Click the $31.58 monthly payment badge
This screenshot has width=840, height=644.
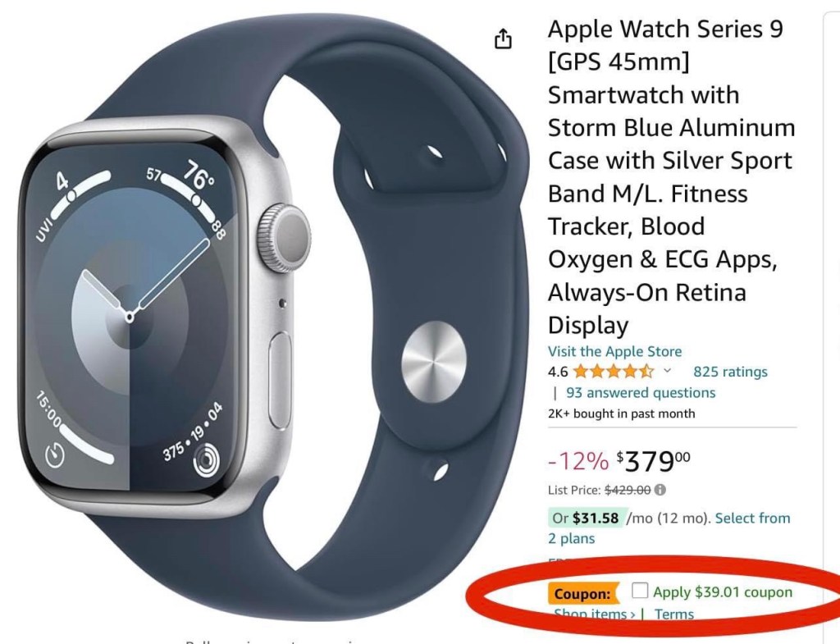coord(586,518)
